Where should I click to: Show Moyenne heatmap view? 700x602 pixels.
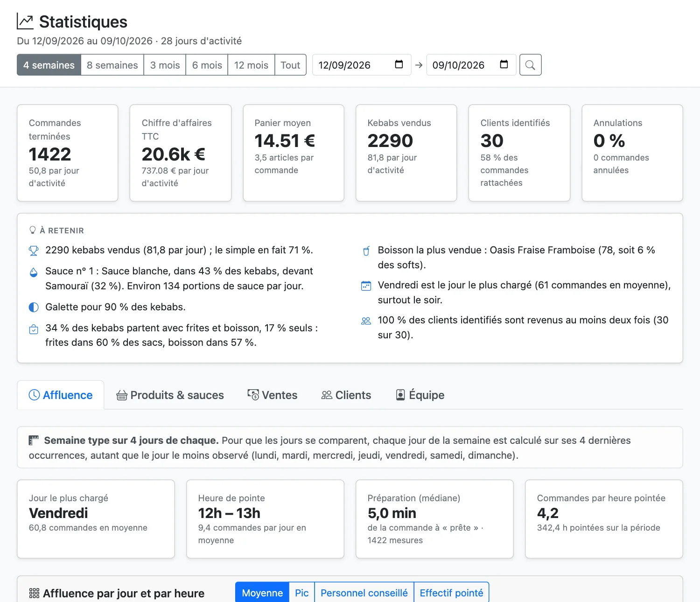tap(262, 593)
